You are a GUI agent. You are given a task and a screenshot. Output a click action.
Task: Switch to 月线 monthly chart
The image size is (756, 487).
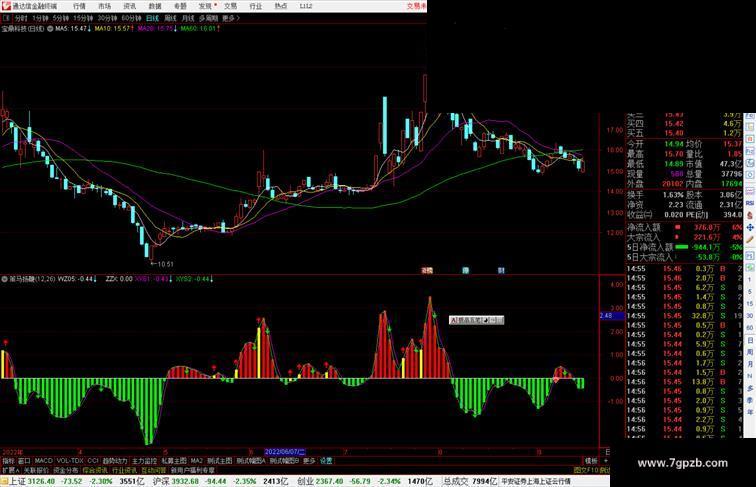point(188,18)
